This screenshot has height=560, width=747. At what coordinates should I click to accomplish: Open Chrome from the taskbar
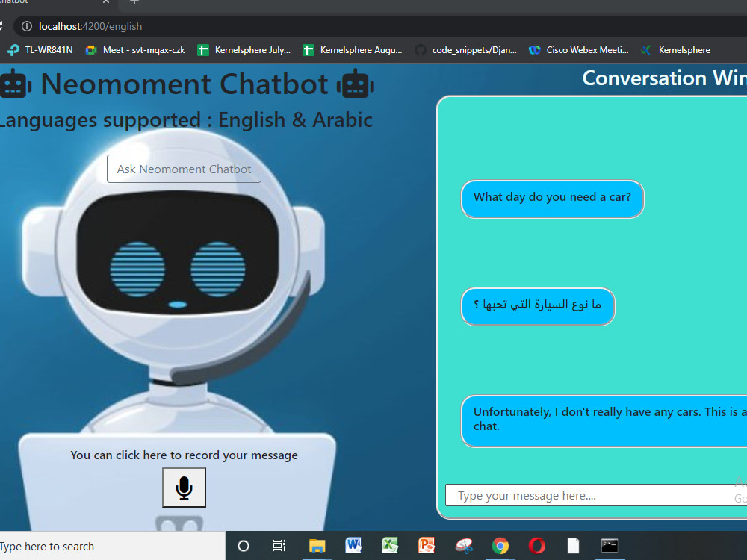tap(500, 546)
